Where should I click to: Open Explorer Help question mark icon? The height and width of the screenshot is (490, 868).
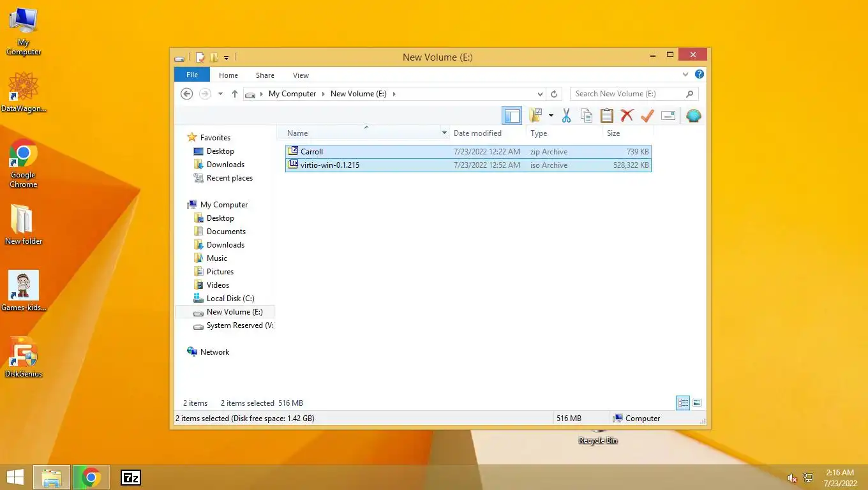tap(700, 74)
